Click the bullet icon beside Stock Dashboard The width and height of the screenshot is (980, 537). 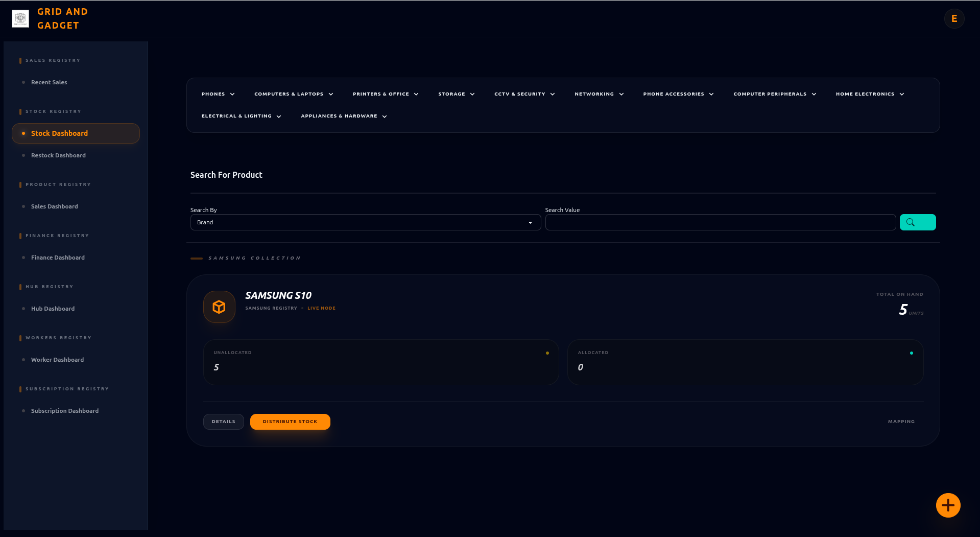(x=22, y=133)
